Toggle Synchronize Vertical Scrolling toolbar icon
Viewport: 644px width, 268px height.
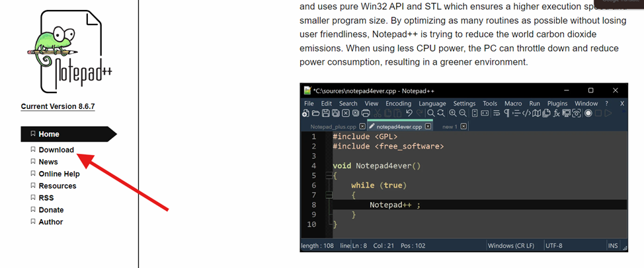(475, 113)
